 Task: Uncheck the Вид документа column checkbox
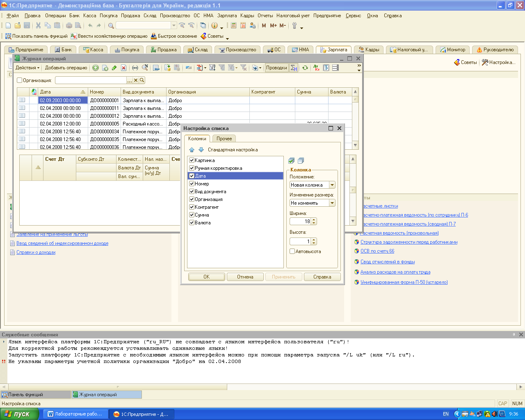pyautogui.click(x=192, y=192)
